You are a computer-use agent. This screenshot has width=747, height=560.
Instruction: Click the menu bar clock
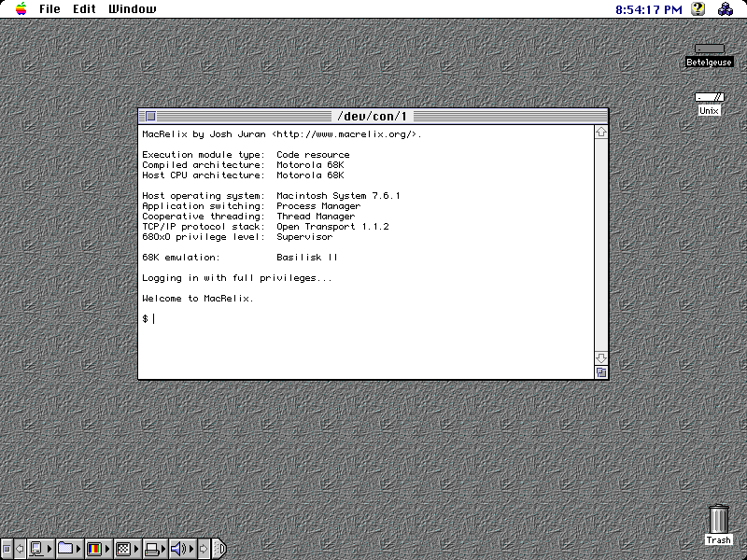coord(648,9)
